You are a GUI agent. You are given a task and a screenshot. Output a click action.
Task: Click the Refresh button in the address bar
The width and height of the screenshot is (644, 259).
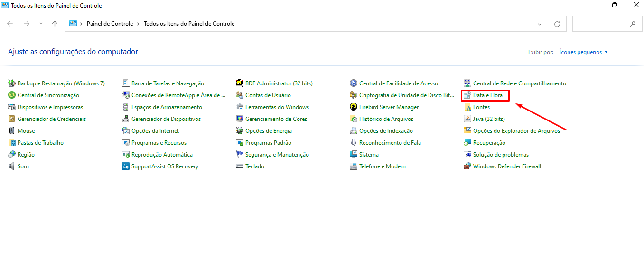pyautogui.click(x=557, y=24)
